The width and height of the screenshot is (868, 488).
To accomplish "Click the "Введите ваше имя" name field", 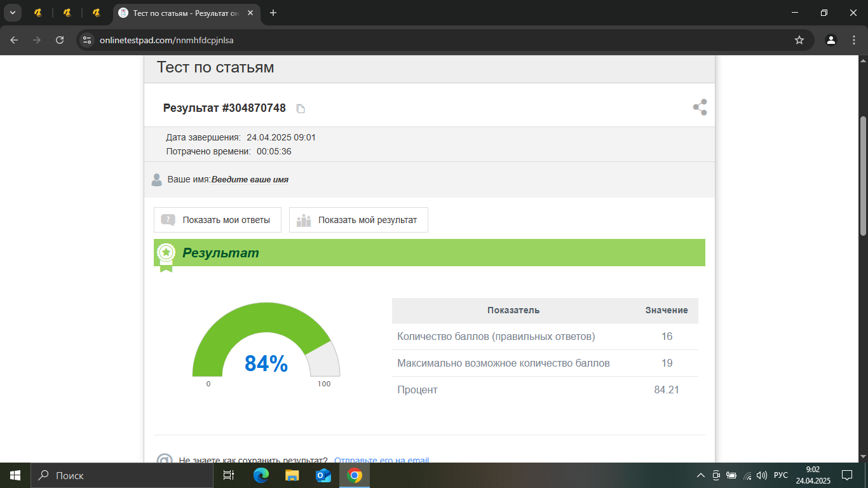I will click(250, 180).
